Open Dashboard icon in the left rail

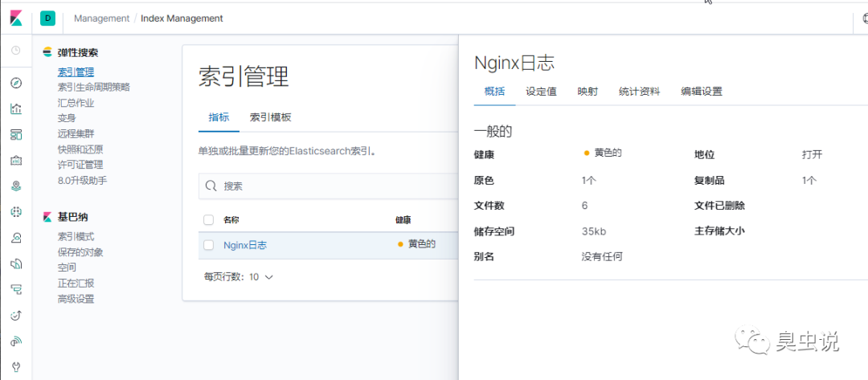[16, 134]
